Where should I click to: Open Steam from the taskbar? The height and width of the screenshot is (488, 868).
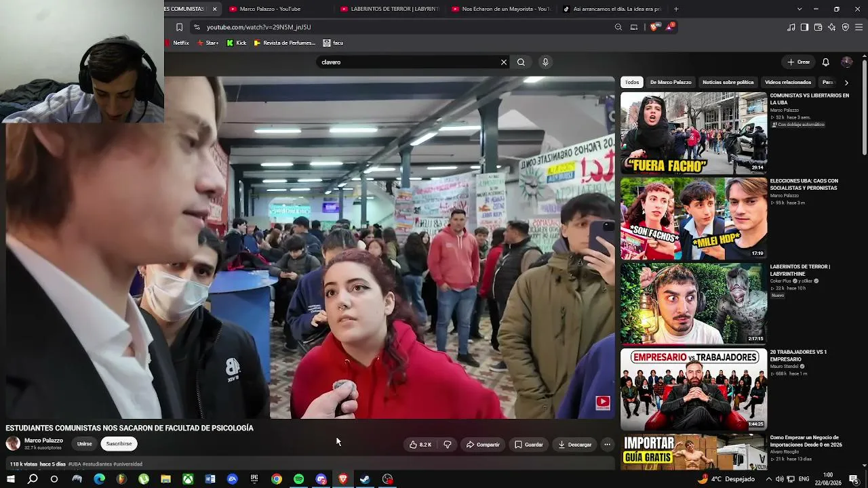[x=365, y=479]
